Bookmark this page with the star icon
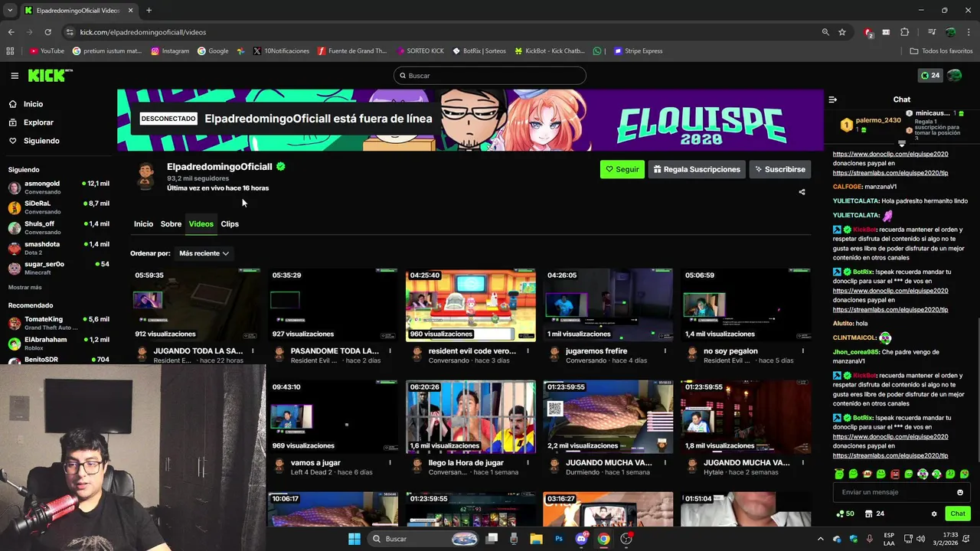Image resolution: width=980 pixels, height=551 pixels. pyautogui.click(x=842, y=32)
